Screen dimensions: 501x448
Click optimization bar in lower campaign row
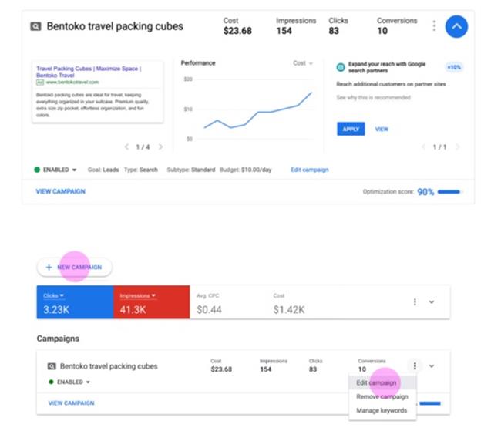[x=430, y=403]
